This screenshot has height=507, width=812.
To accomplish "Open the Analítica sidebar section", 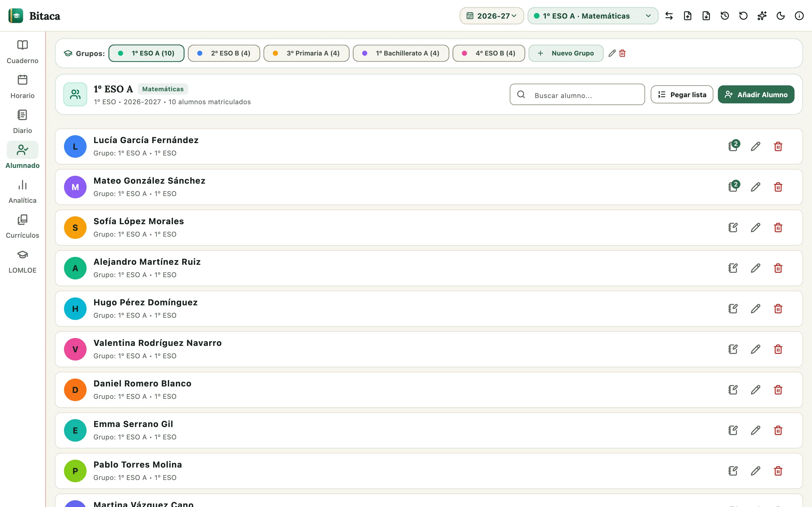I will (x=23, y=192).
